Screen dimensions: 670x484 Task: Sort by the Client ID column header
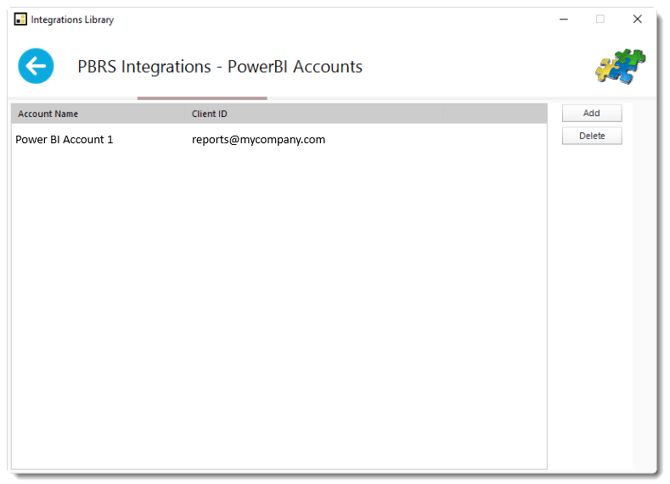(314, 114)
